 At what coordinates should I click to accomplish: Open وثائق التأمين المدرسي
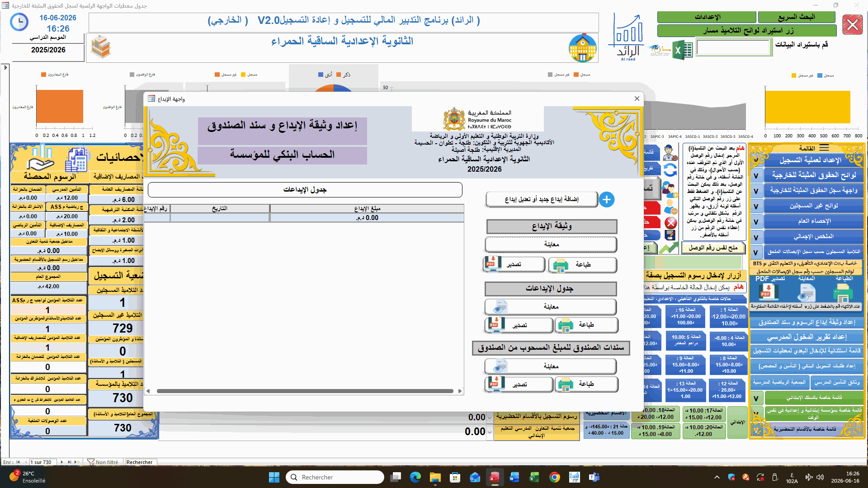click(837, 382)
